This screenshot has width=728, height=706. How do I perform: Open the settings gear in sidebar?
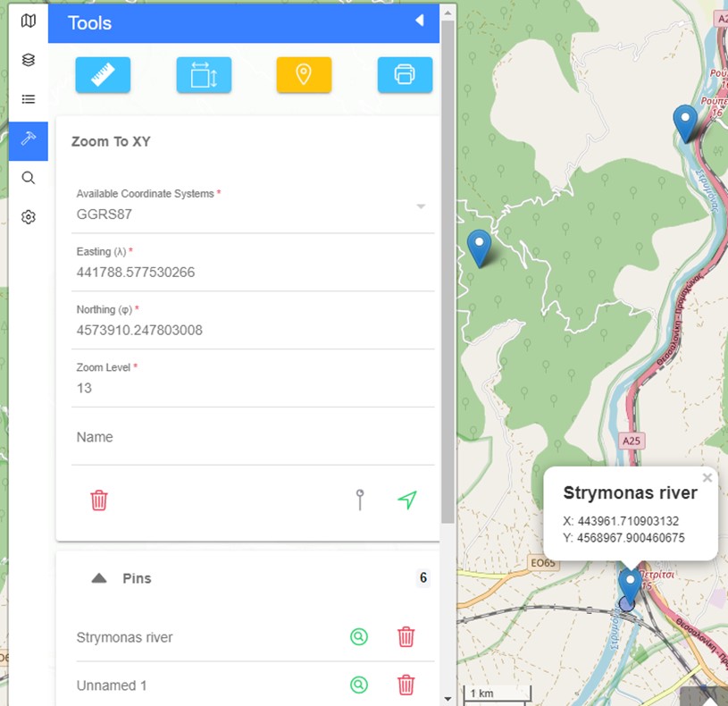point(29,217)
